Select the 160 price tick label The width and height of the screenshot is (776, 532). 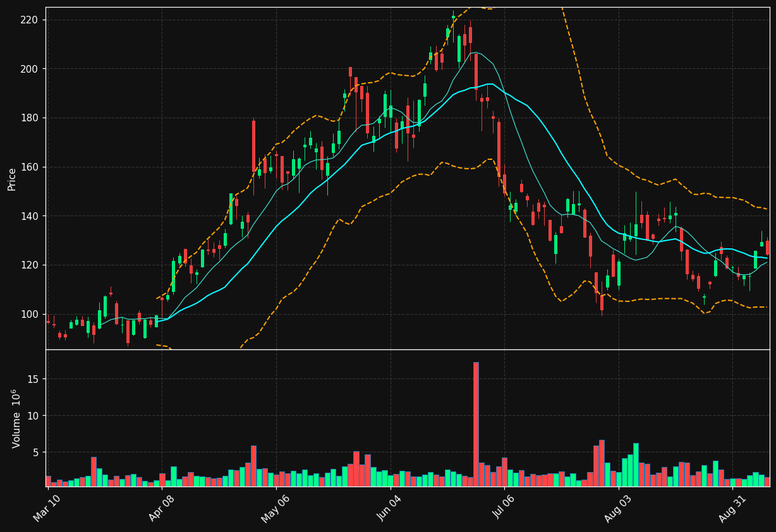tap(30, 167)
